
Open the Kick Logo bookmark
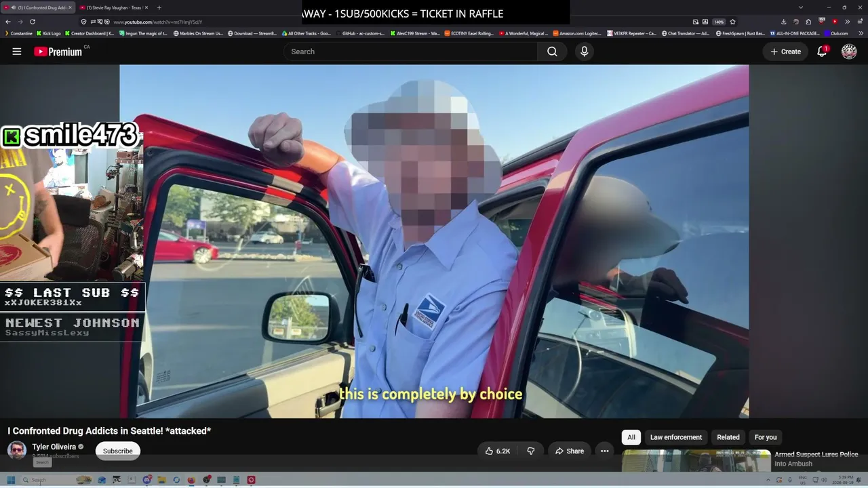49,33
